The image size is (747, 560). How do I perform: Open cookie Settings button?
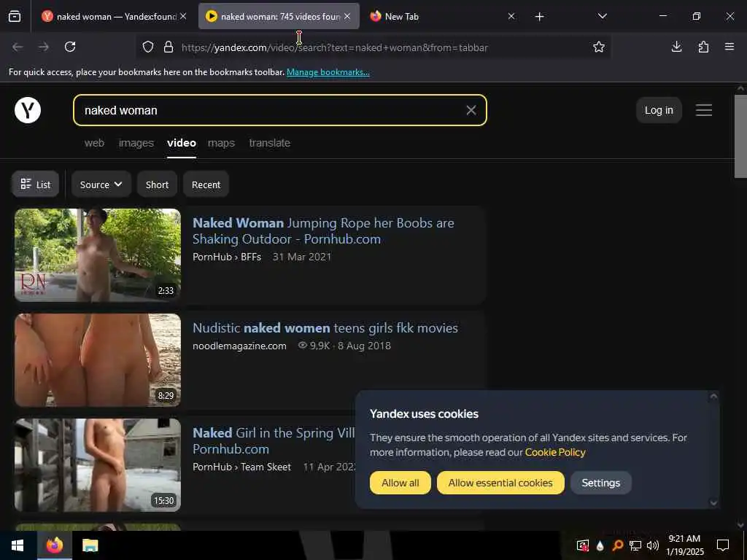[601, 483]
